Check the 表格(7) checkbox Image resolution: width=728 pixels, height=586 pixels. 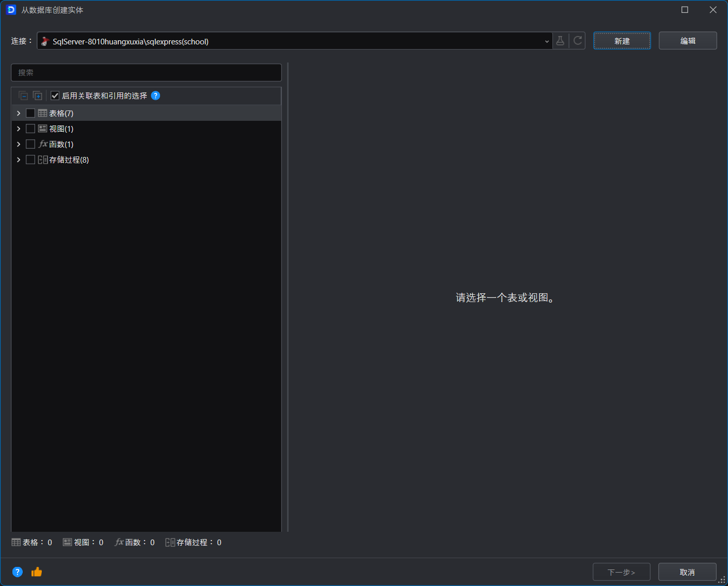tap(30, 113)
